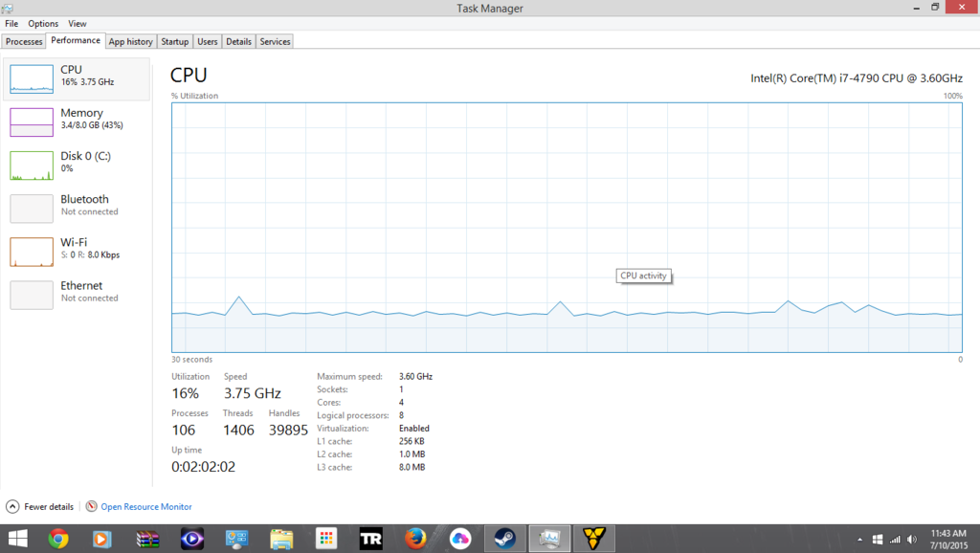Open the File menu

(11, 23)
